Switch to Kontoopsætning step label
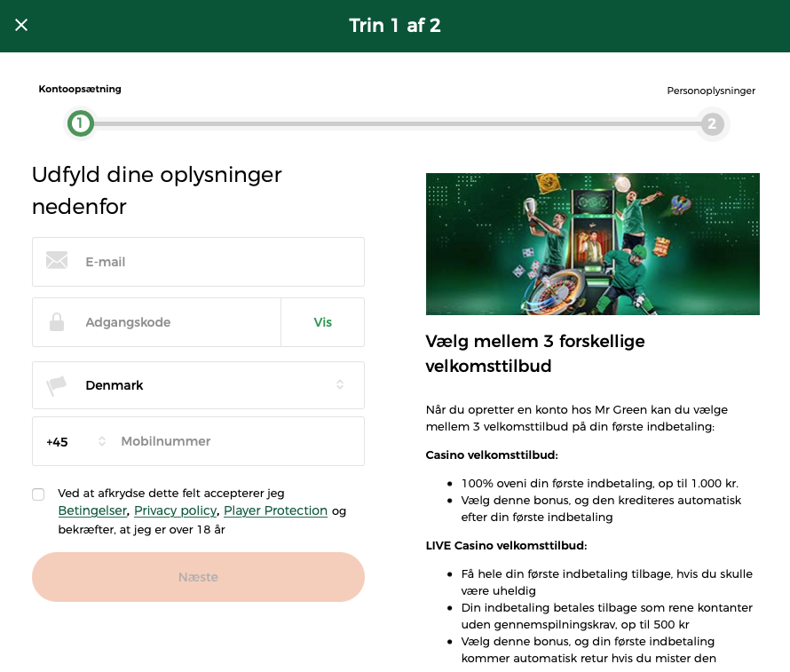 click(x=80, y=89)
